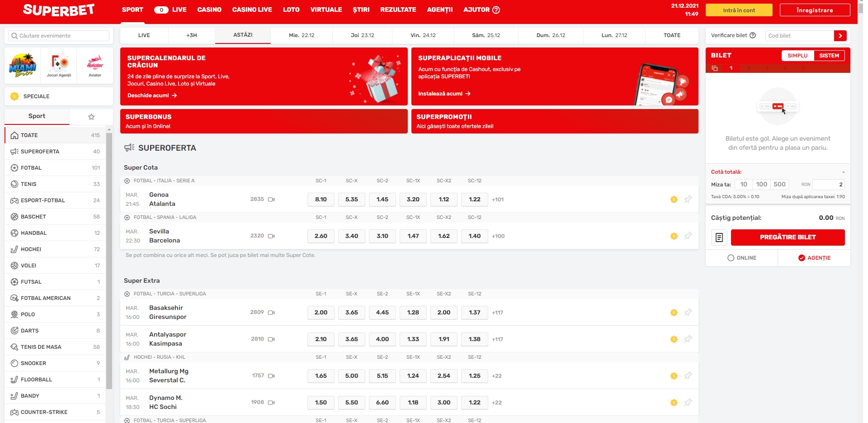Switch to the TOATE date tab

(672, 35)
